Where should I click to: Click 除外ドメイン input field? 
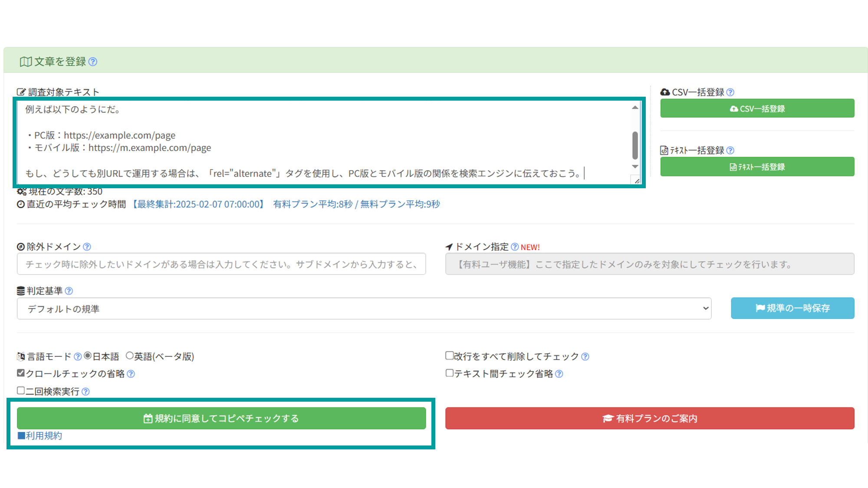221,264
